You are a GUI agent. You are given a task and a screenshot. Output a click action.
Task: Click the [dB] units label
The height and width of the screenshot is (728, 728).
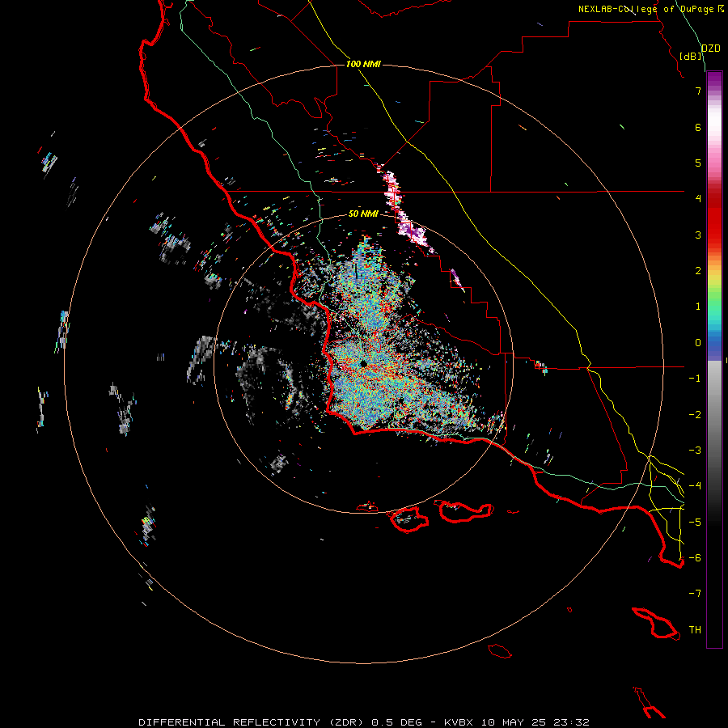tap(691, 56)
